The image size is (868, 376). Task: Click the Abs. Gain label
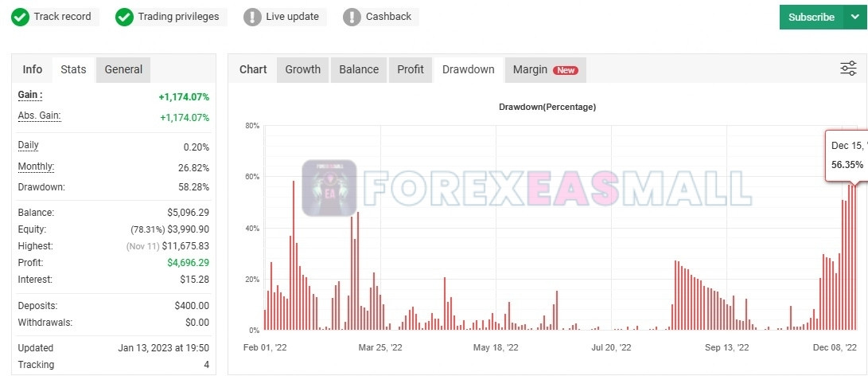(39, 116)
